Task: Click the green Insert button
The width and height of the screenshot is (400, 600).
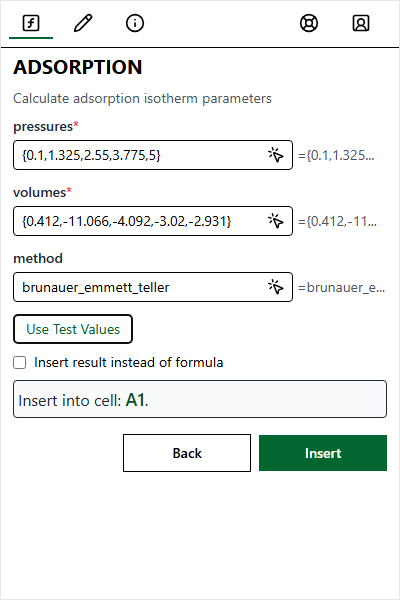Action: click(323, 453)
